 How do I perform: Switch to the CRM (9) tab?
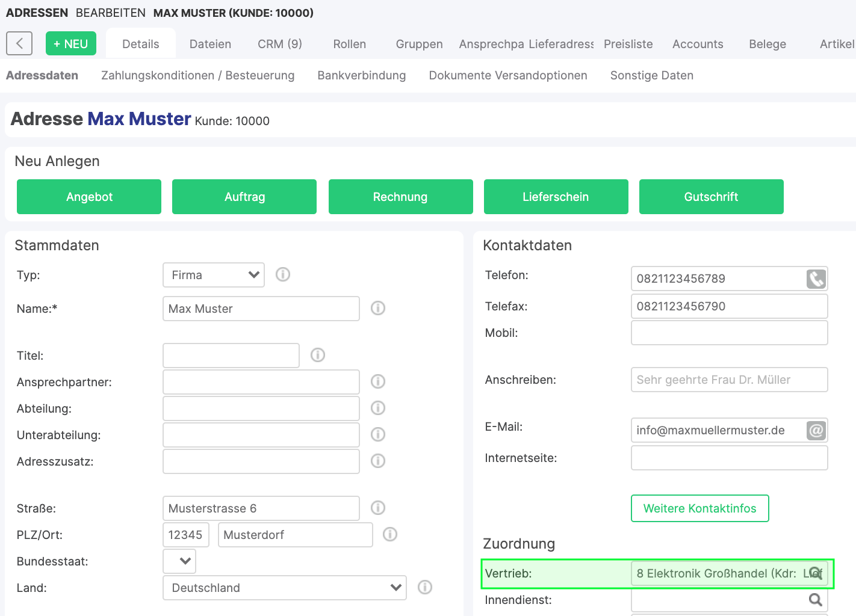(280, 44)
